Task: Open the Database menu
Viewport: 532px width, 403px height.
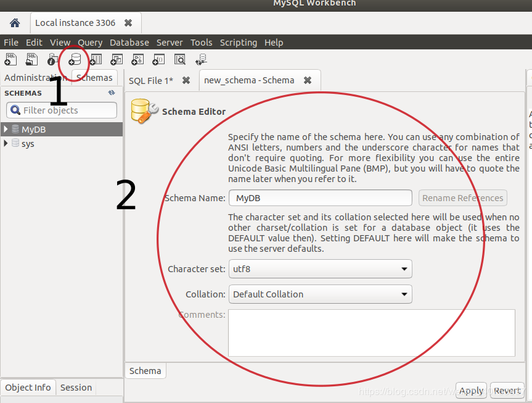Action: point(129,43)
